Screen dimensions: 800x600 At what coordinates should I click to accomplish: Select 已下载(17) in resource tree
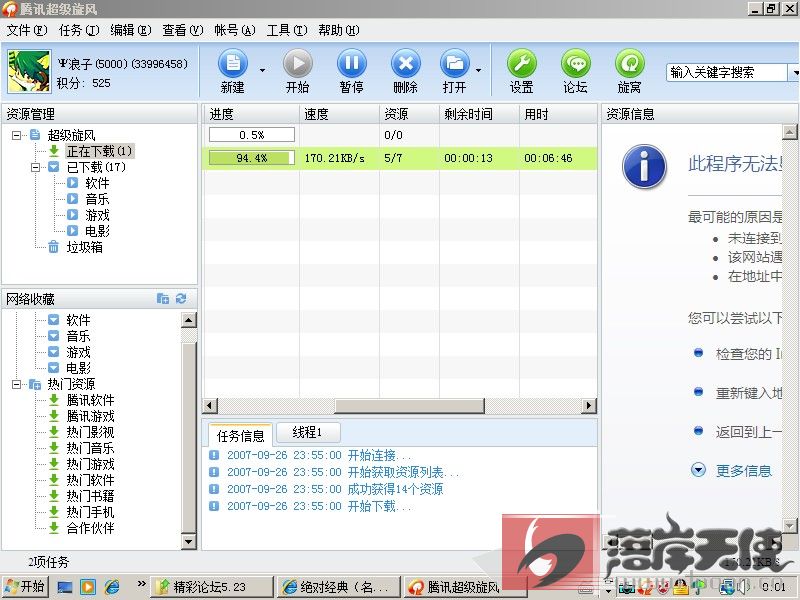tap(96, 167)
